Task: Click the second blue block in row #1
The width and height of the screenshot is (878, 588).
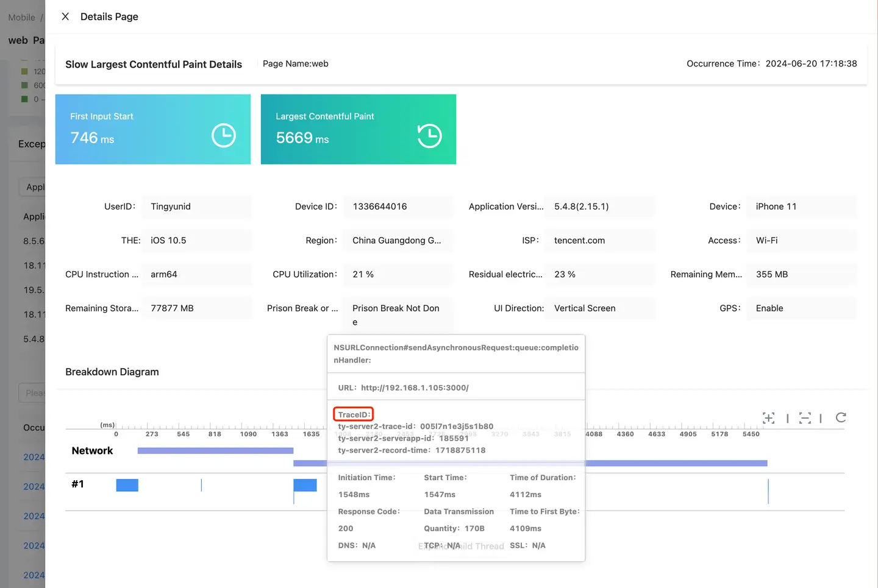Action: coord(305,485)
